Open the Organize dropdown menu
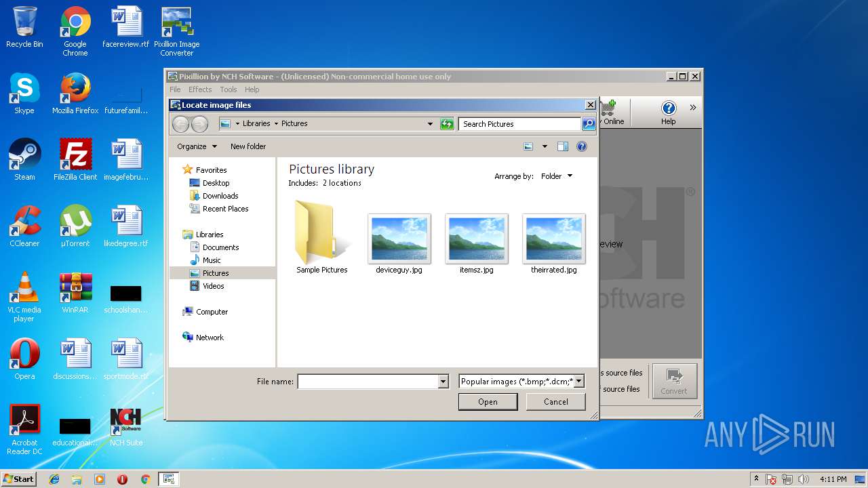The height and width of the screenshot is (488, 868). (197, 146)
